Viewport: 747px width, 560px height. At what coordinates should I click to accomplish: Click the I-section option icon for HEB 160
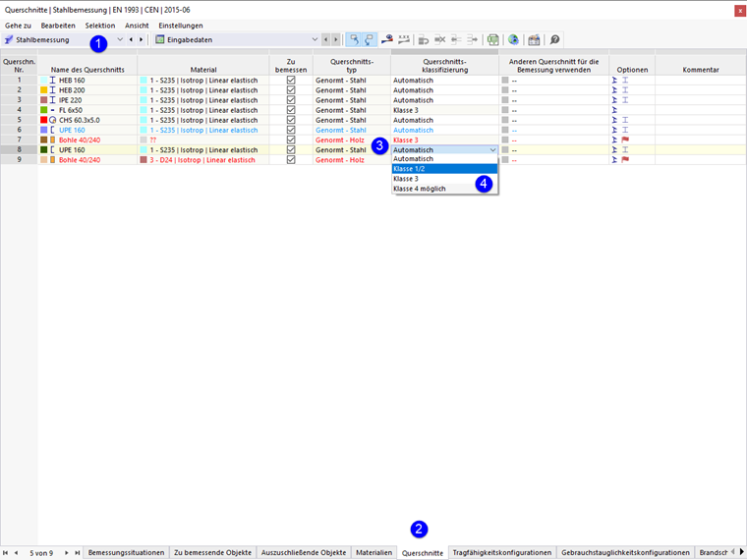click(x=625, y=80)
